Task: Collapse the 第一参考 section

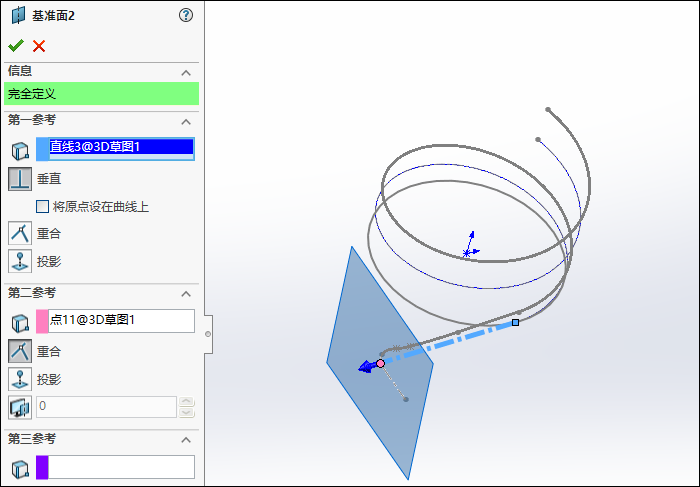Action: tap(185, 121)
